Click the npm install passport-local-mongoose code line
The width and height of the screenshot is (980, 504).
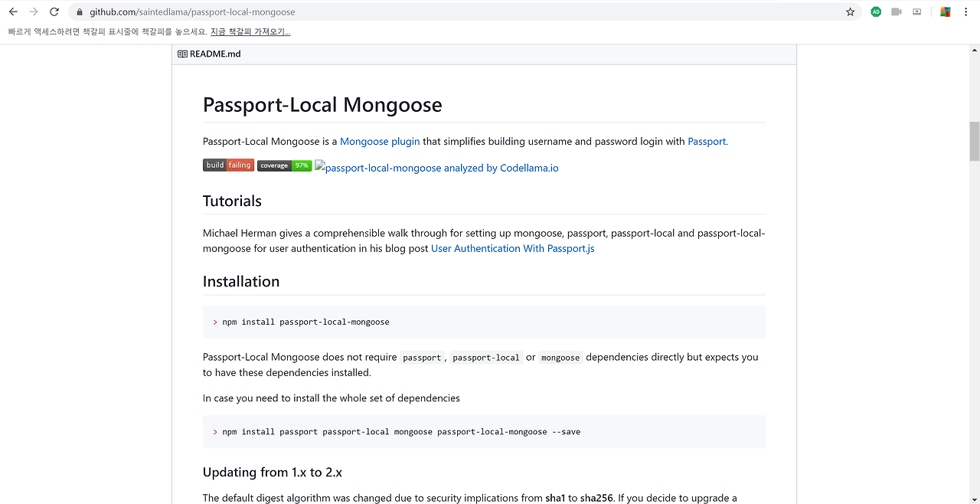(x=305, y=322)
